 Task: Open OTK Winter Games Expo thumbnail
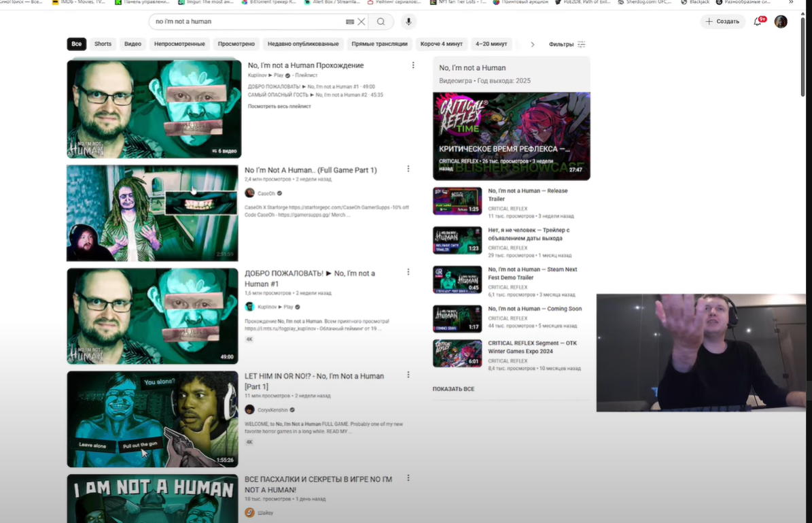(457, 353)
